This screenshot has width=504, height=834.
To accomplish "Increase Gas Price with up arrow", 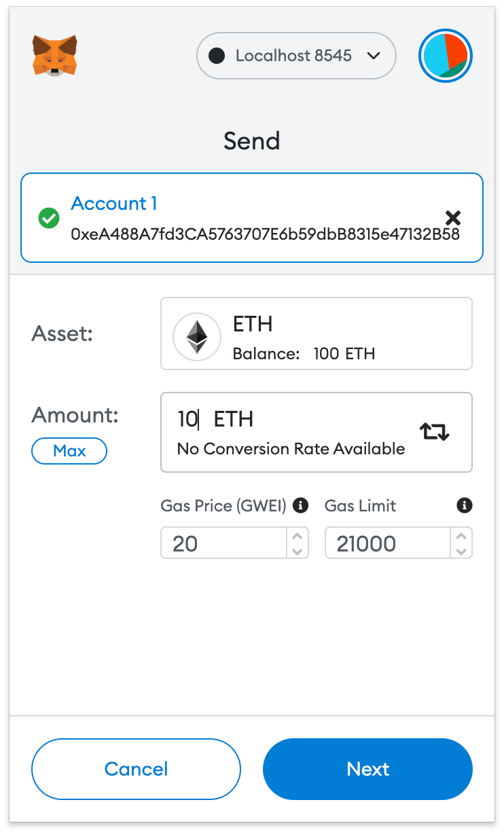I will [x=297, y=536].
